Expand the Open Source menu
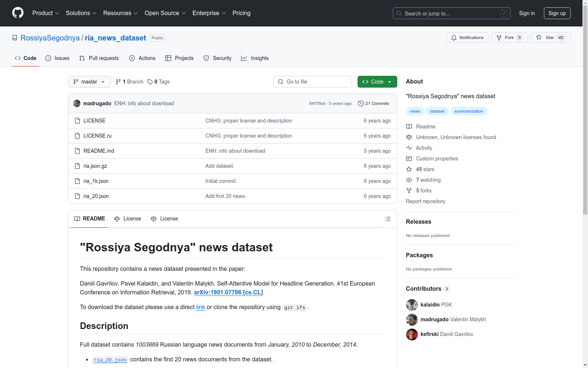588x368 pixels. pos(165,13)
